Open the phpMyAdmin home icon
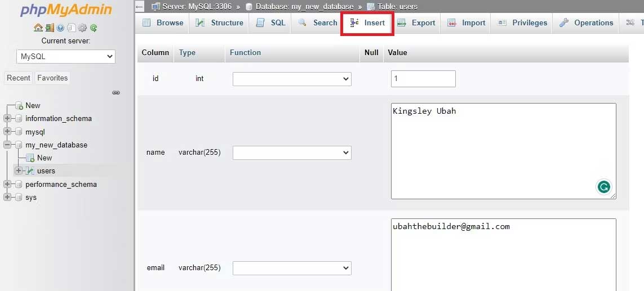This screenshot has width=644, height=291. [x=38, y=28]
